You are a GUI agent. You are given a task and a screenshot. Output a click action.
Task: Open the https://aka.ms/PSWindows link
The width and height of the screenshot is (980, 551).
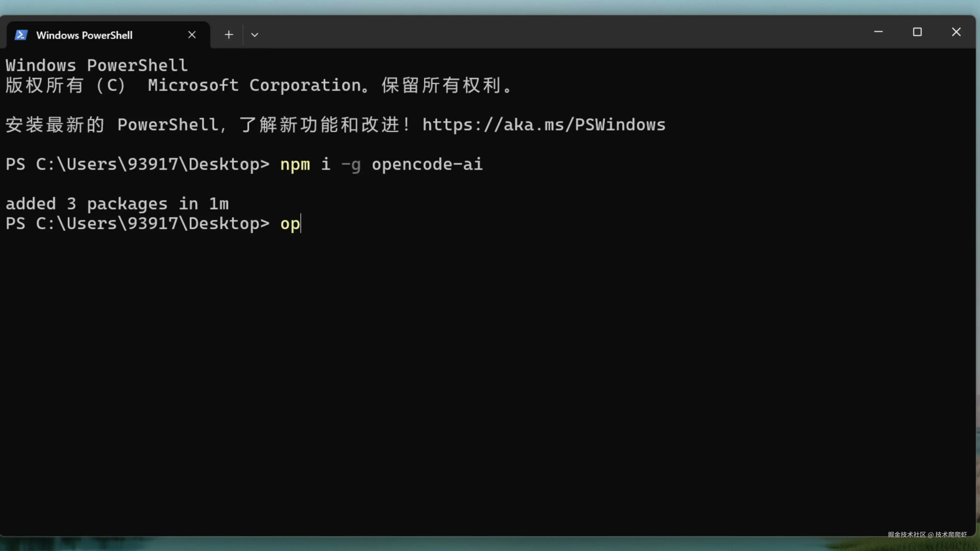(x=544, y=125)
